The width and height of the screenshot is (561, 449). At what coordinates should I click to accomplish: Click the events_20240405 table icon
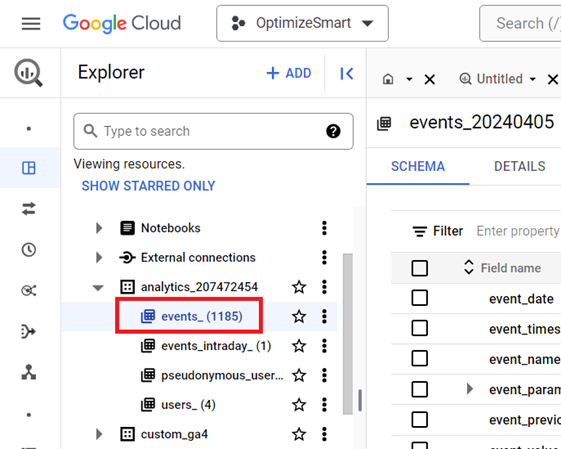click(384, 123)
